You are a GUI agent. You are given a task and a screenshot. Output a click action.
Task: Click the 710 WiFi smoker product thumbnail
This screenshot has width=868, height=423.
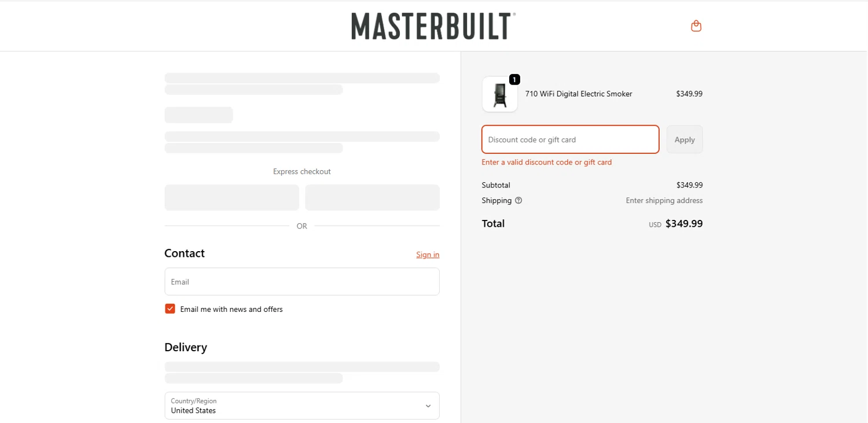point(500,94)
